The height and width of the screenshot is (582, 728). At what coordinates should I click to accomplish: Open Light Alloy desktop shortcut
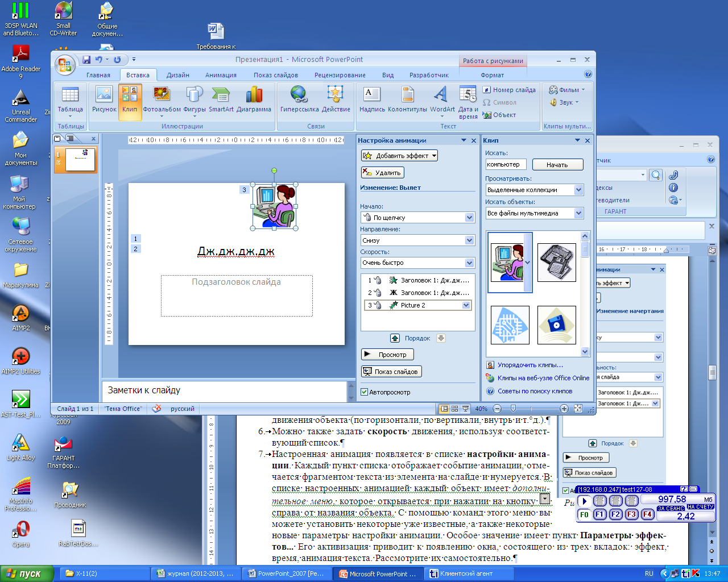point(21,447)
